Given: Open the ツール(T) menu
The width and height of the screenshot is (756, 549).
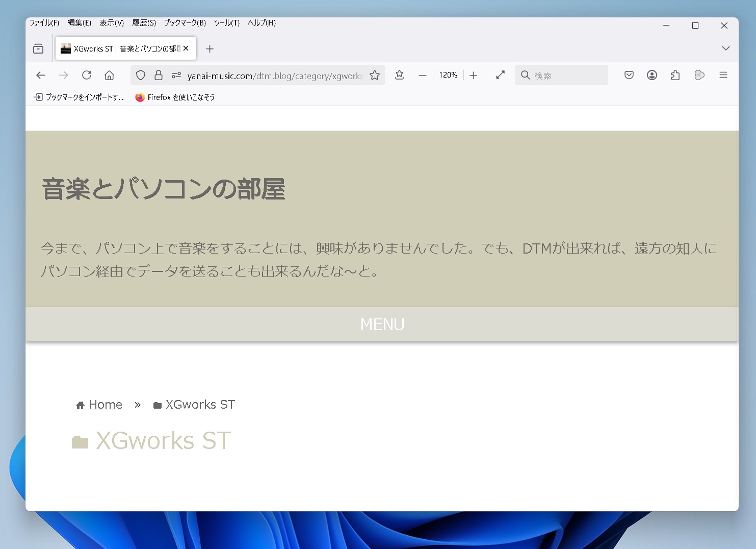Looking at the screenshot, I should pyautogui.click(x=226, y=23).
